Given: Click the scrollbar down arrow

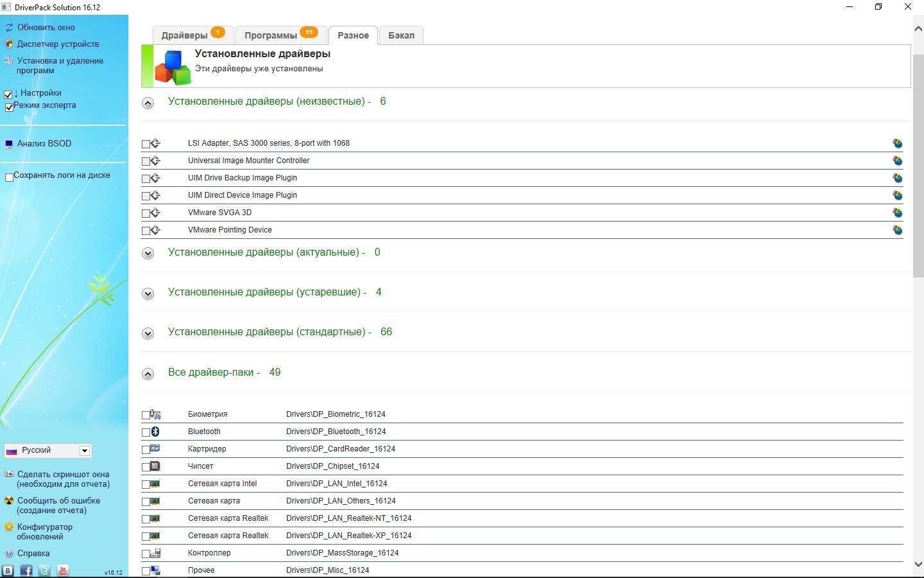Looking at the screenshot, I should pos(918,565).
